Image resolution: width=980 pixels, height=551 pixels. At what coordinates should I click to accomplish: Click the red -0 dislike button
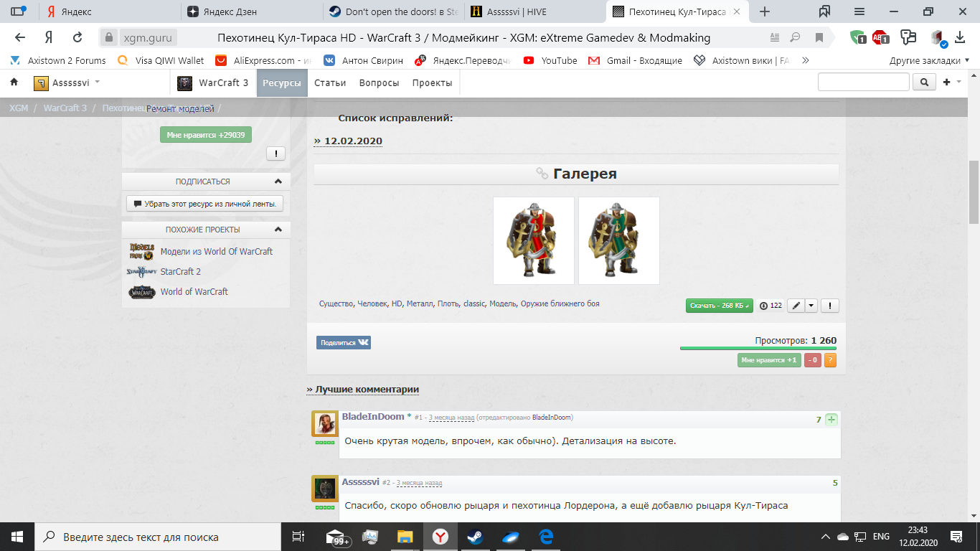point(812,360)
